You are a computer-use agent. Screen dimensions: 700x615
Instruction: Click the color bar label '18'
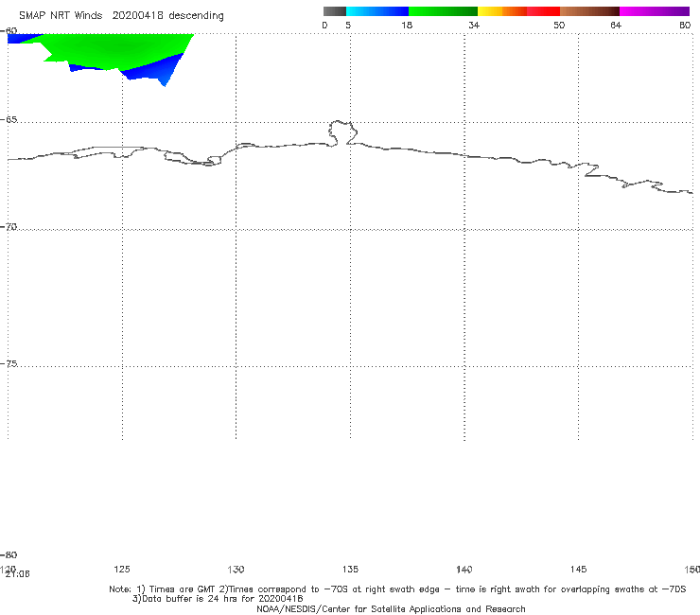tap(407, 25)
